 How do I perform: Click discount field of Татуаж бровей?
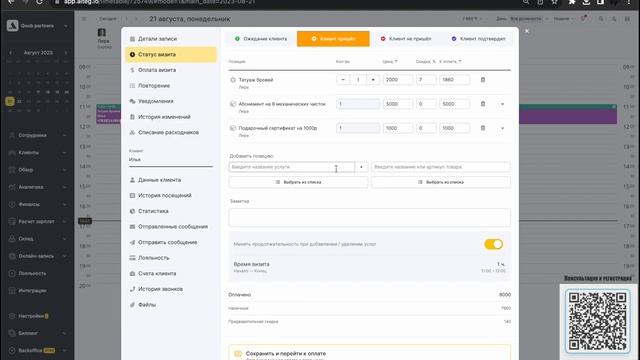pyautogui.click(x=426, y=80)
